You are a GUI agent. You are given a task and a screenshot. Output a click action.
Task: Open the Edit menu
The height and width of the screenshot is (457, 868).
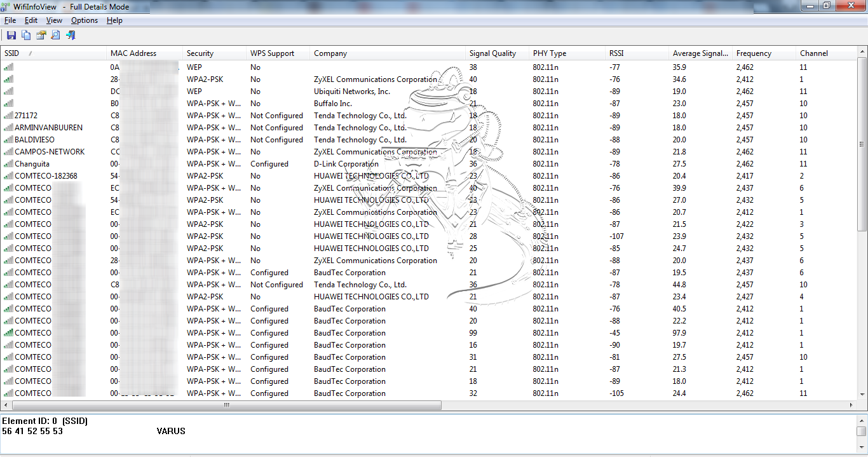[31, 20]
